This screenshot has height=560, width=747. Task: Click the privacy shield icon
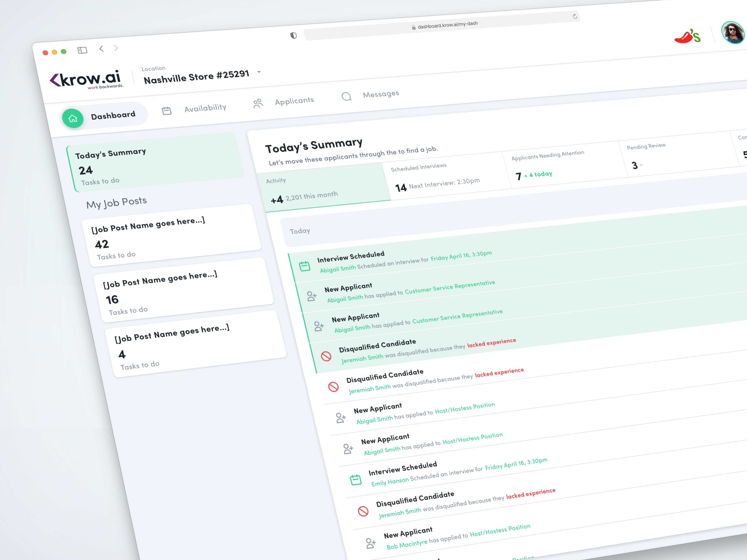(294, 35)
